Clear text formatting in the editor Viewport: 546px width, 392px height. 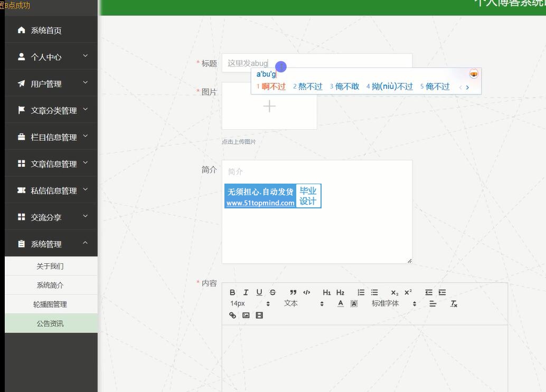point(454,304)
